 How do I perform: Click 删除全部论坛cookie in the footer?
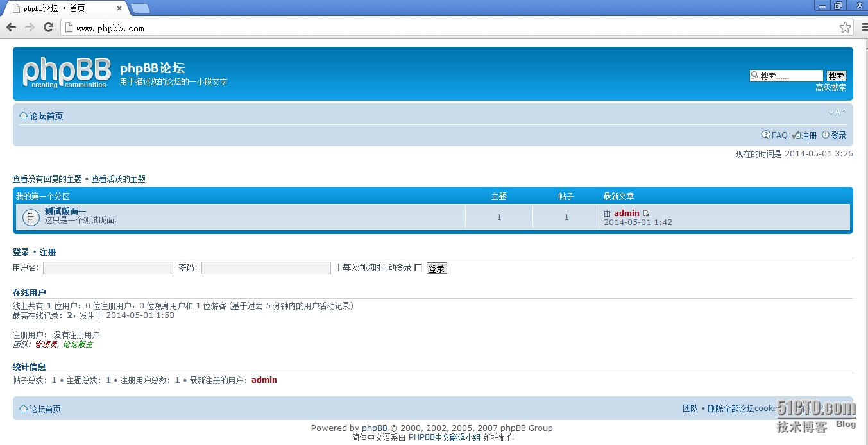[743, 408]
